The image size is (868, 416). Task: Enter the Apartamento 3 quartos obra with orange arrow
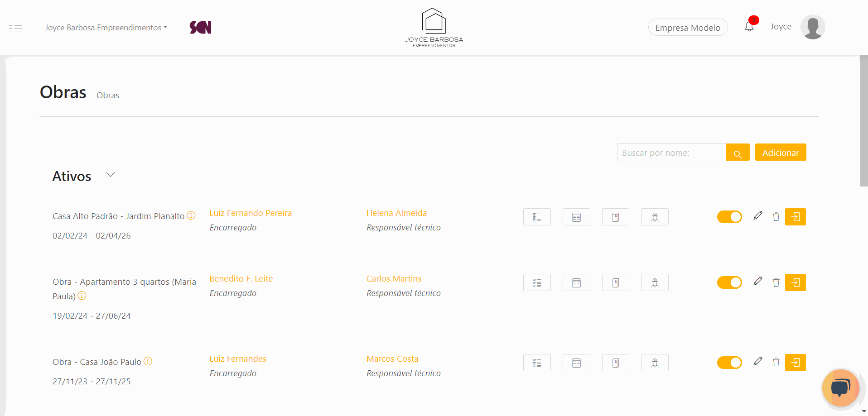click(795, 282)
